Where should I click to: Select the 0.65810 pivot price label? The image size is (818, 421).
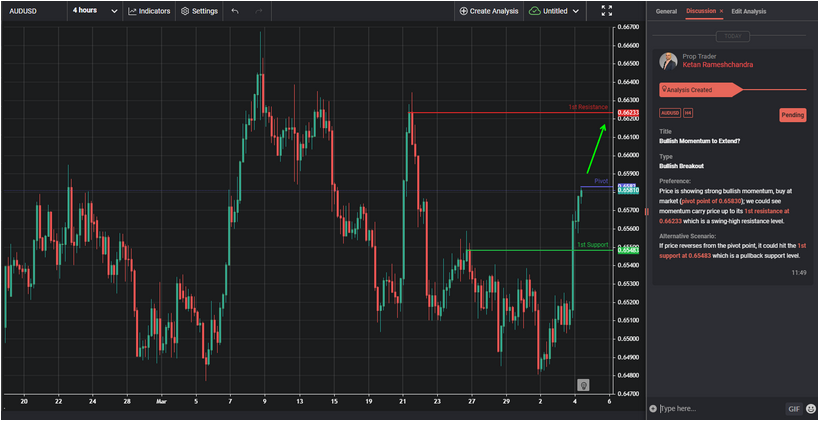click(x=627, y=191)
